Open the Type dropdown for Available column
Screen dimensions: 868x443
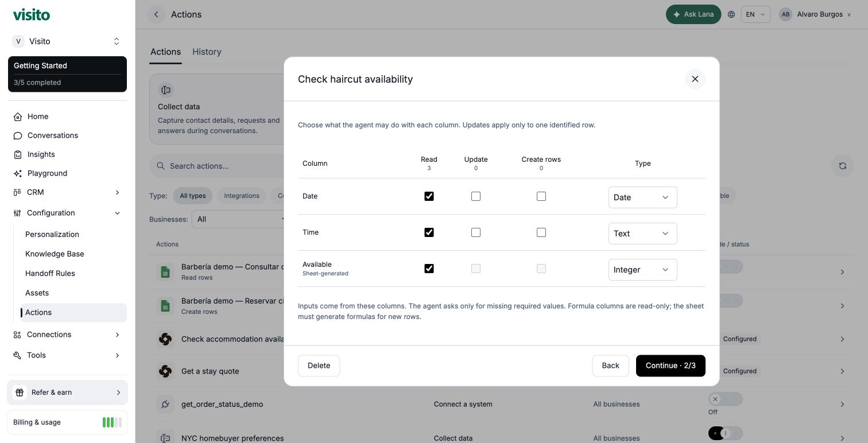click(x=642, y=270)
